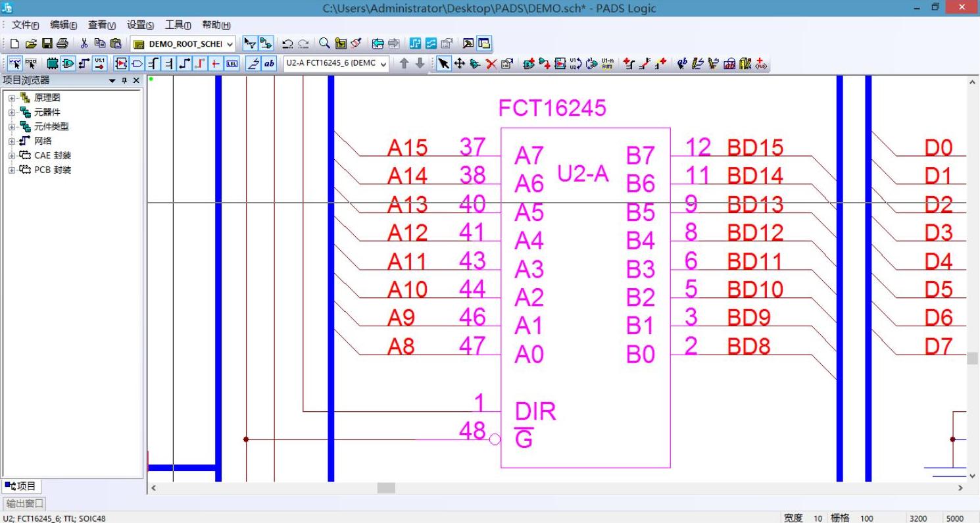Click the right arrow of the horizontal scrollbar
980x523 pixels.
pos(960,488)
